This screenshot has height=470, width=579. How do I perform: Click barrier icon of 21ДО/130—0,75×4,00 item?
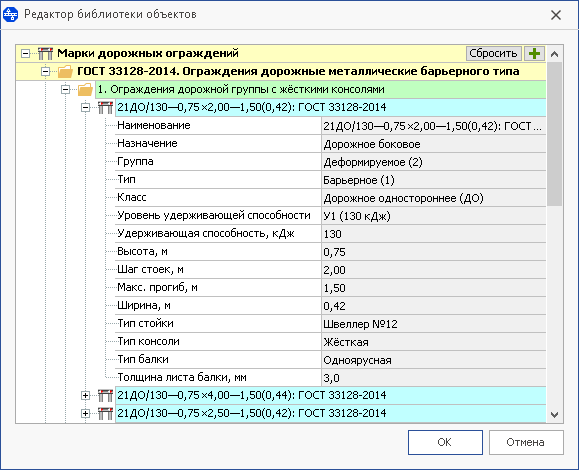pos(105,395)
